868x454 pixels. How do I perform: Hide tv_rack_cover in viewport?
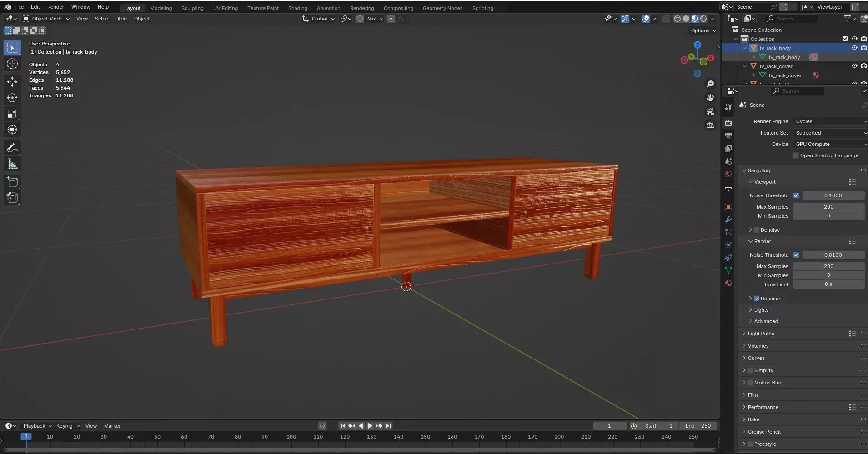click(x=854, y=66)
